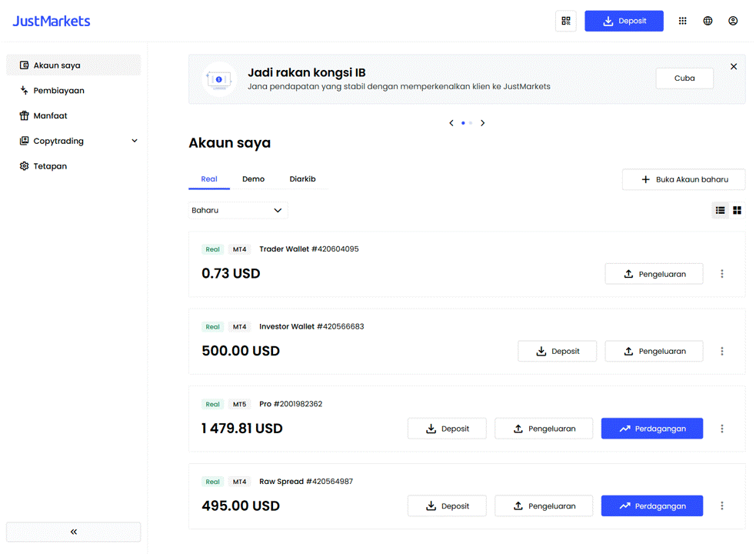Click the JustMarkets logo
The width and height of the screenshot is (756, 554).
coord(52,21)
